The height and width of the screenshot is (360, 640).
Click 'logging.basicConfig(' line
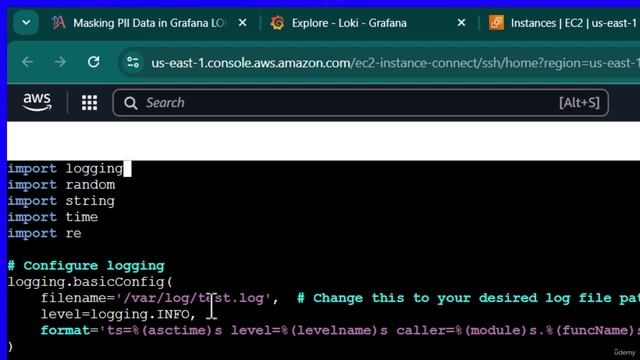90,282
